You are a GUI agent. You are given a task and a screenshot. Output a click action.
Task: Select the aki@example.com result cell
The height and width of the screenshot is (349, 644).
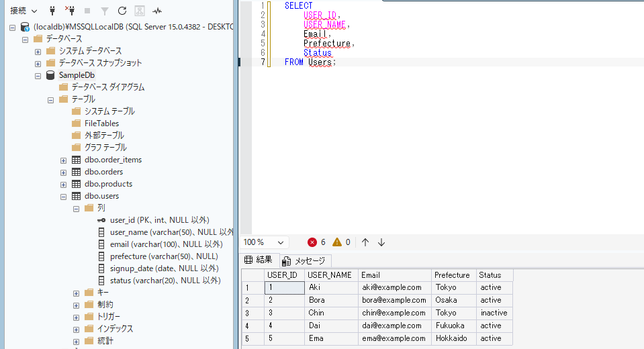coord(394,287)
